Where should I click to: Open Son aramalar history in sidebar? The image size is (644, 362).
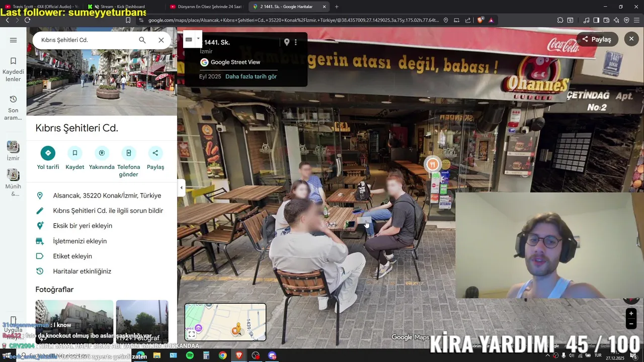coord(13,108)
